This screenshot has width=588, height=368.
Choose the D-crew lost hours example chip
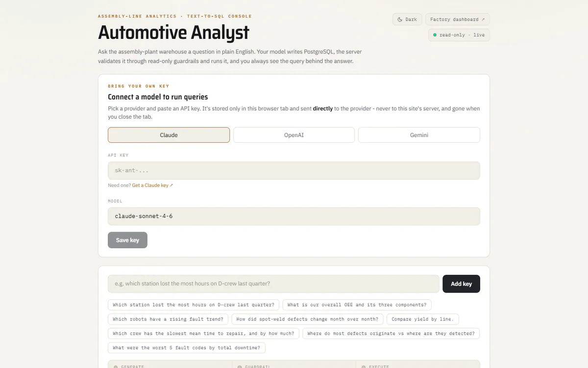(194, 305)
